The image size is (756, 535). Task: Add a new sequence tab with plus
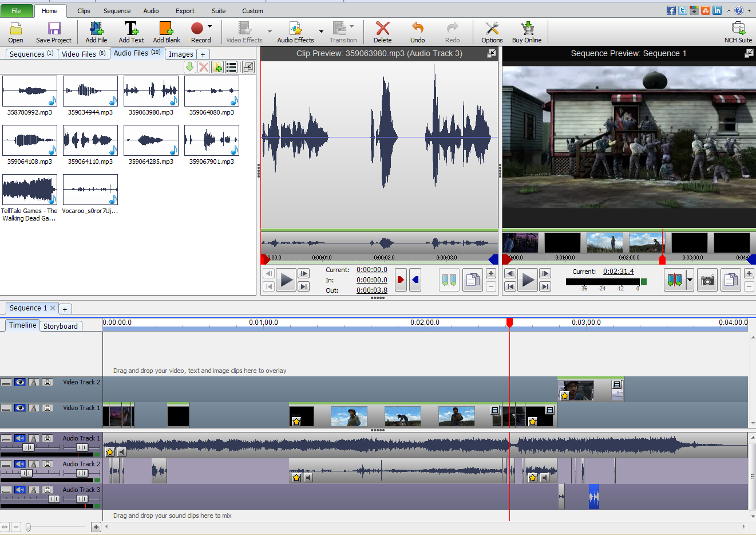click(x=65, y=309)
